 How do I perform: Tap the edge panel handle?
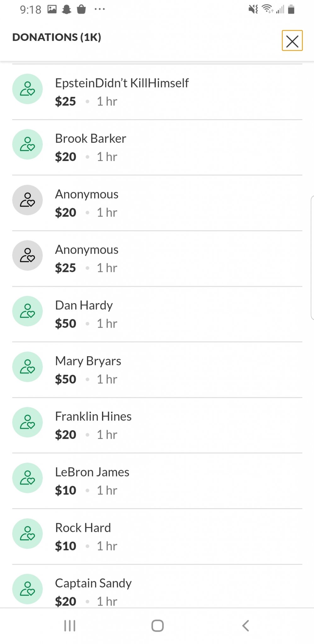tap(312, 258)
